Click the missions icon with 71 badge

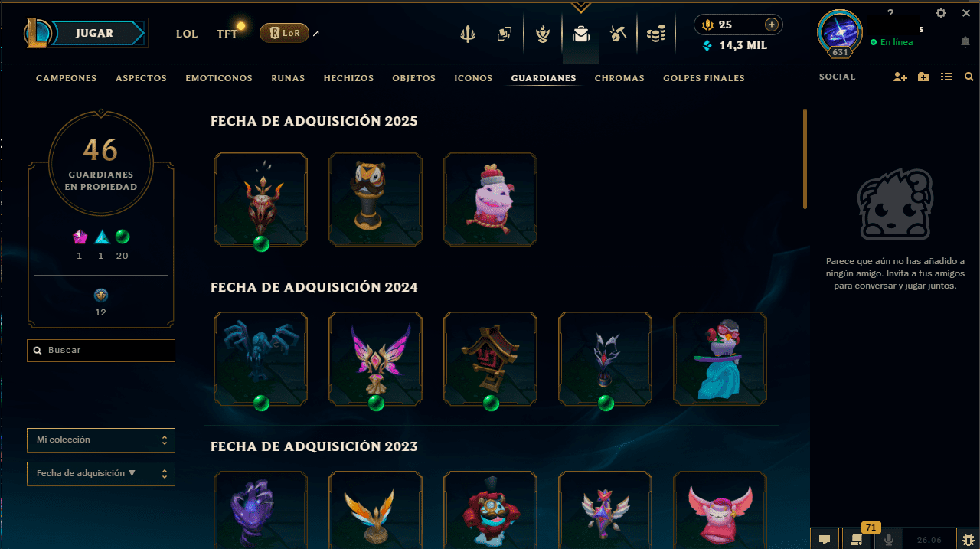[x=857, y=539]
